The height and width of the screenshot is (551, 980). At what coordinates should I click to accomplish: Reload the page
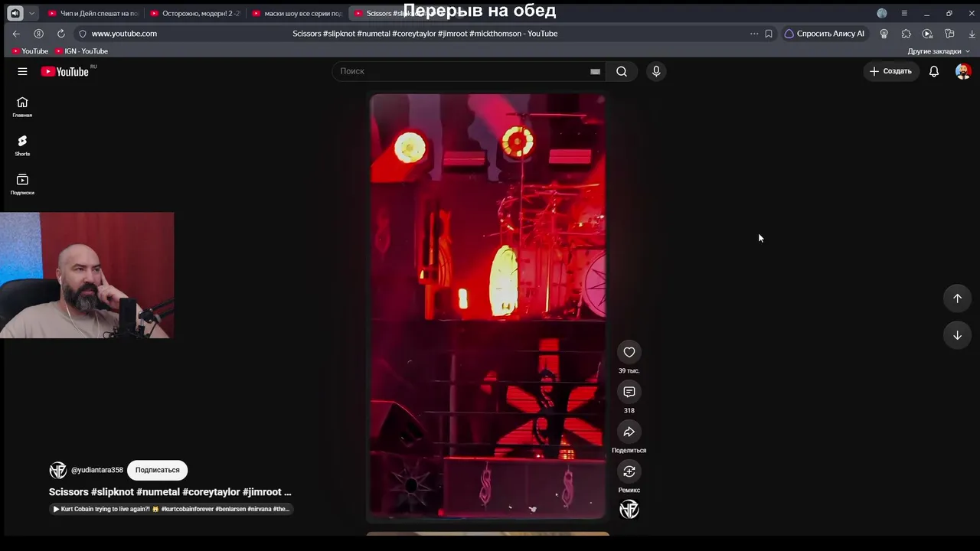click(x=61, y=34)
